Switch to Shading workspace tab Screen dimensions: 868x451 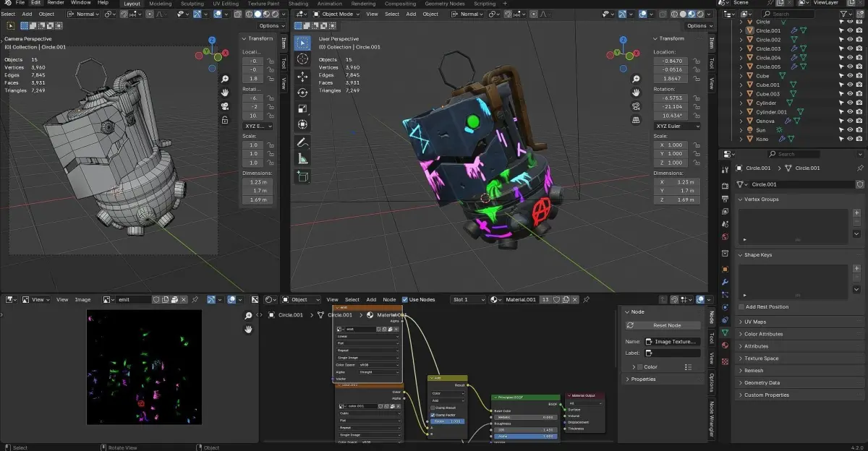coord(298,4)
